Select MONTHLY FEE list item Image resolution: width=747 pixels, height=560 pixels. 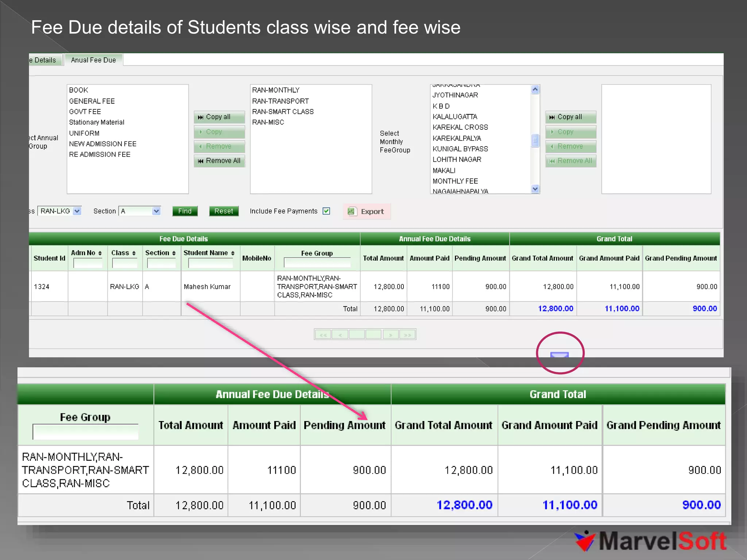pos(455,181)
